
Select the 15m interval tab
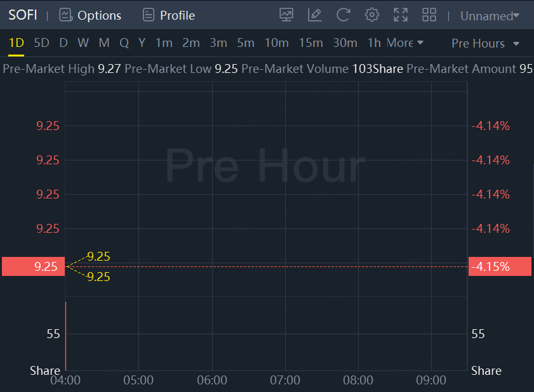point(310,43)
